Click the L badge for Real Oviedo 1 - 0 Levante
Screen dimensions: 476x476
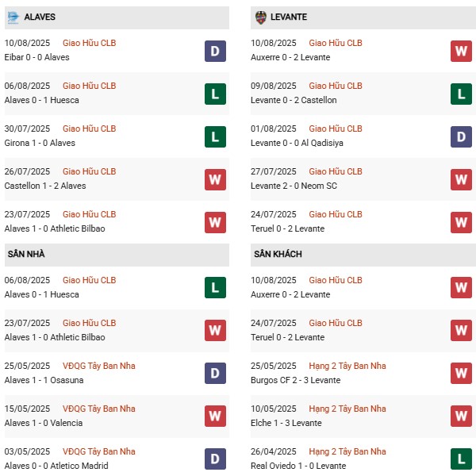461,459
